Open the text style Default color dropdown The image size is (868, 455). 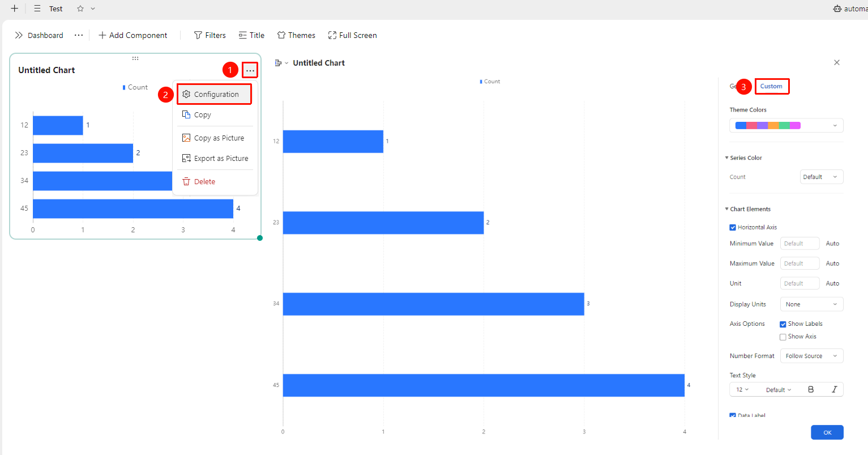point(779,390)
